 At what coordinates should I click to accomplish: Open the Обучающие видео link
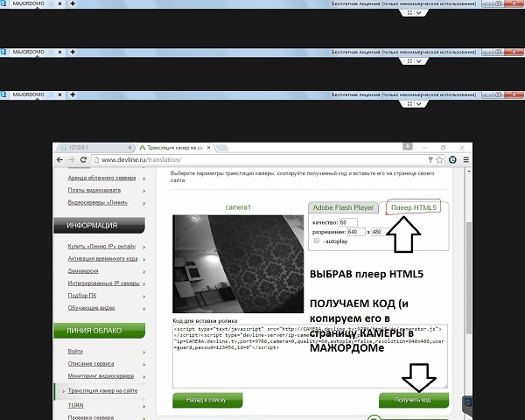coord(91,307)
